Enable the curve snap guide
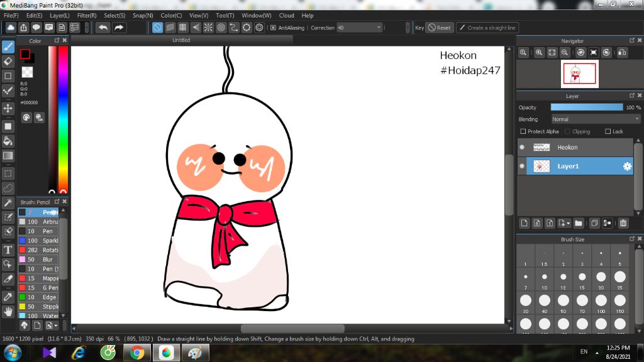 click(x=234, y=28)
